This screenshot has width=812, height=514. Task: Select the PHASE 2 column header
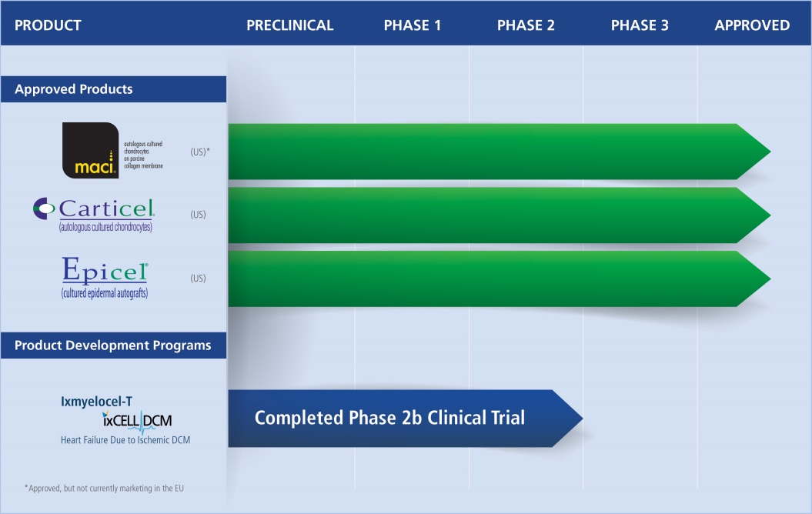tap(526, 25)
